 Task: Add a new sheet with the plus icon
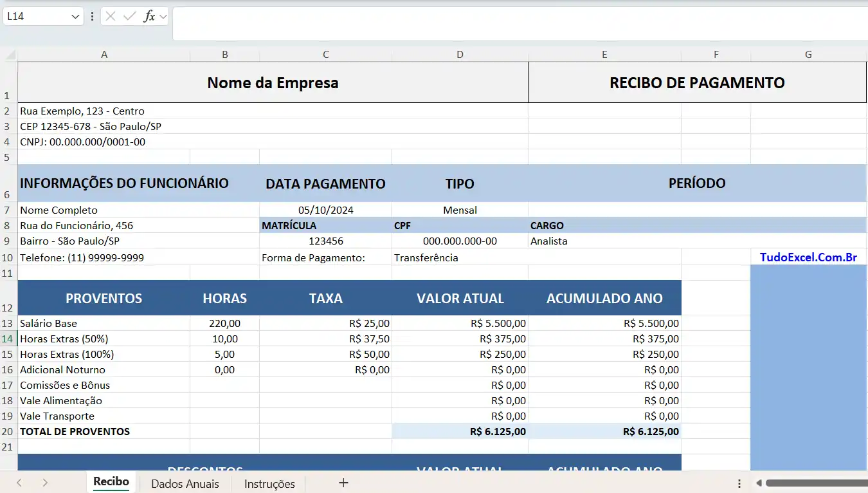[x=343, y=482]
